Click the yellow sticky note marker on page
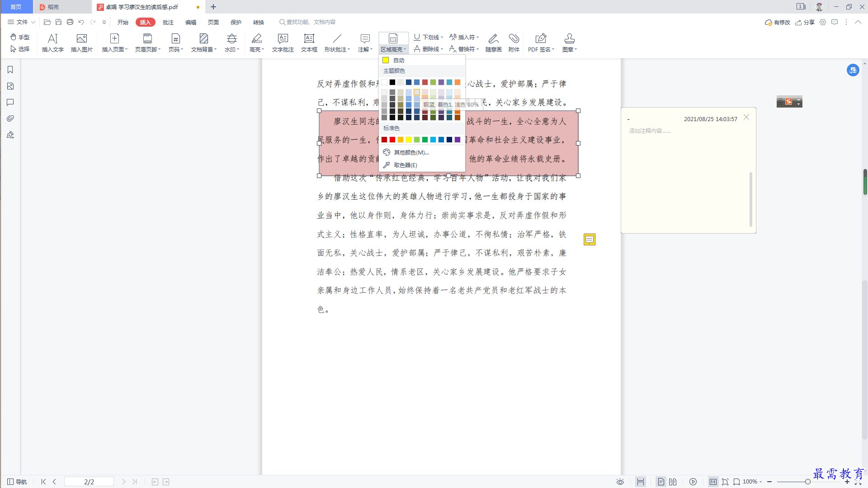This screenshot has height=488, width=868. pos(590,239)
